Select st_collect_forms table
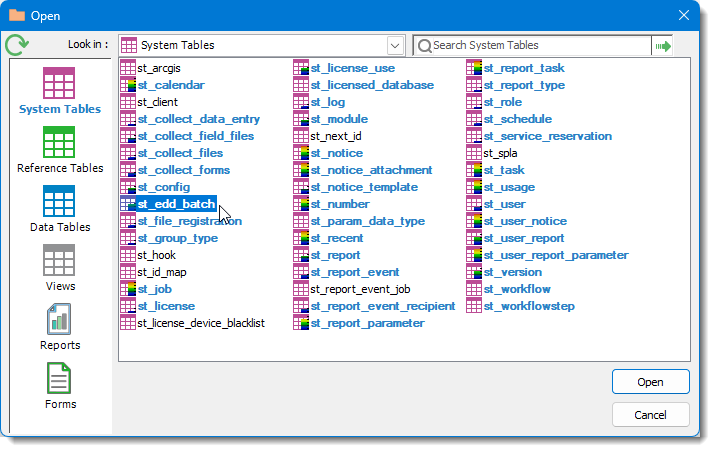This screenshot has height=452, width=715. (x=184, y=170)
